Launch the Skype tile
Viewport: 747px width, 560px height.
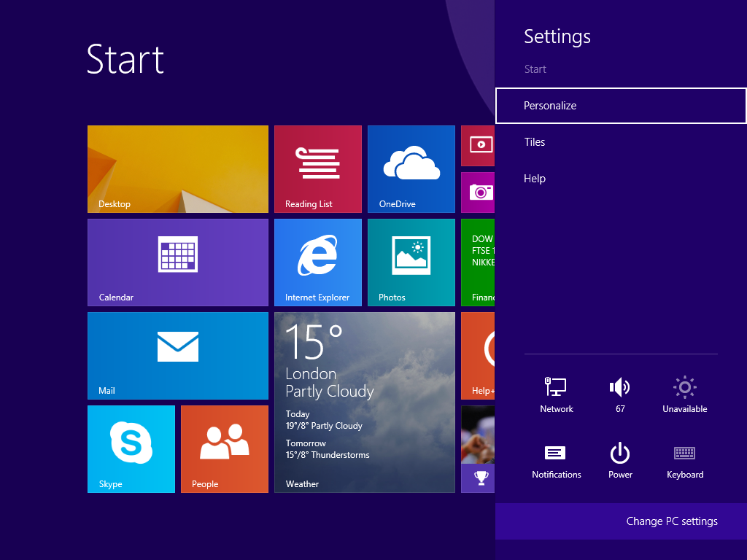131,449
